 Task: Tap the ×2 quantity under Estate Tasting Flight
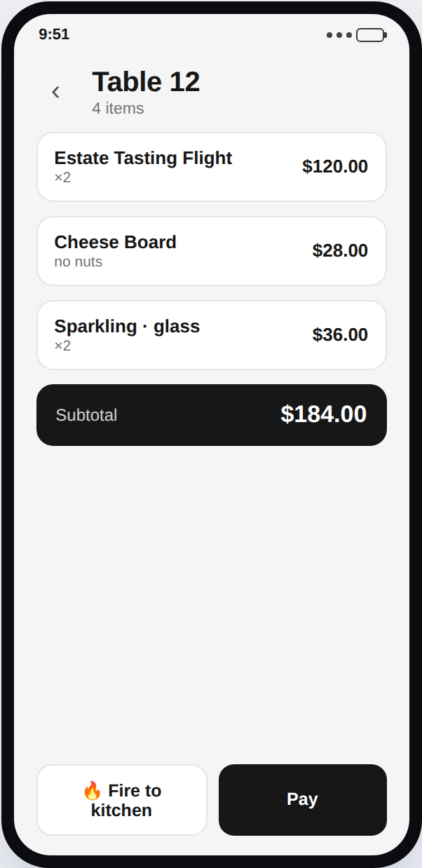[x=62, y=177]
